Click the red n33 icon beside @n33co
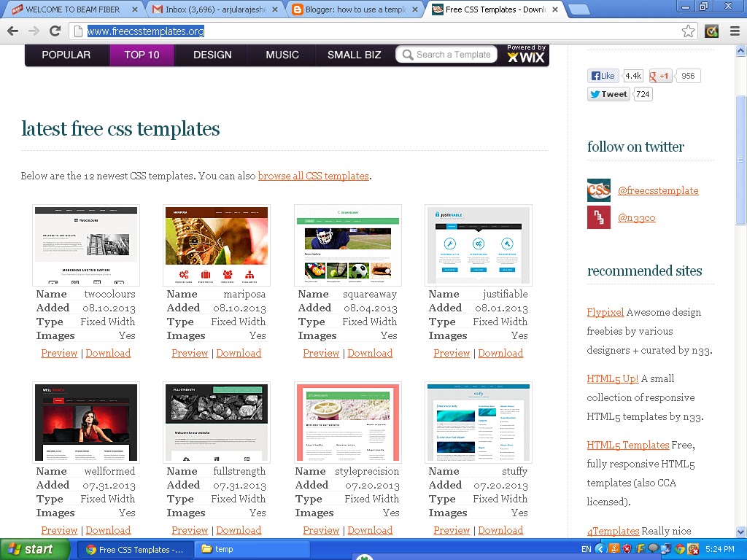This screenshot has width=747, height=560. tap(598, 217)
